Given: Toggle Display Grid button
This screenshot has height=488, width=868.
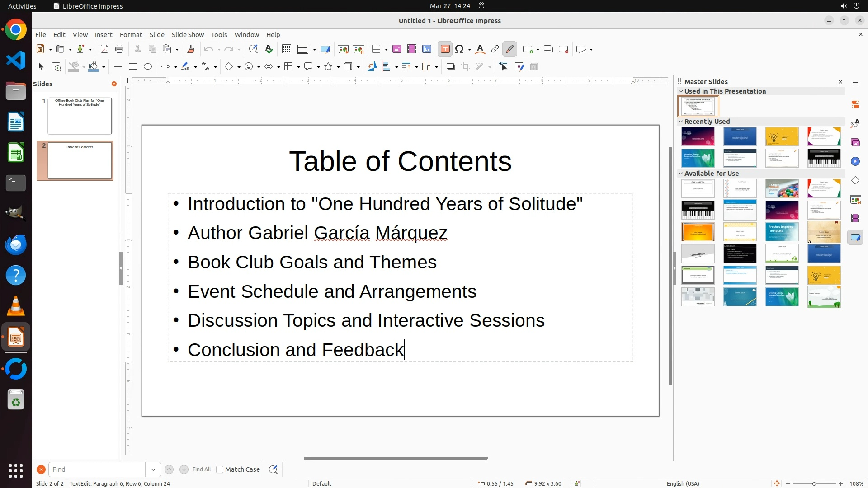Looking at the screenshot, I should tap(287, 49).
